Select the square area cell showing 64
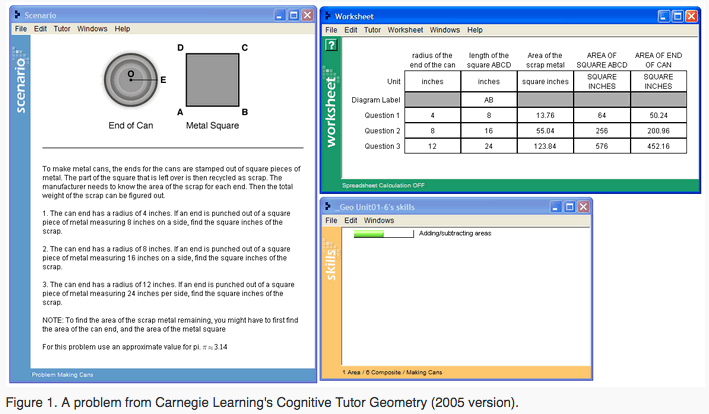Image resolution: width=709 pixels, height=414 pixels. coord(602,115)
